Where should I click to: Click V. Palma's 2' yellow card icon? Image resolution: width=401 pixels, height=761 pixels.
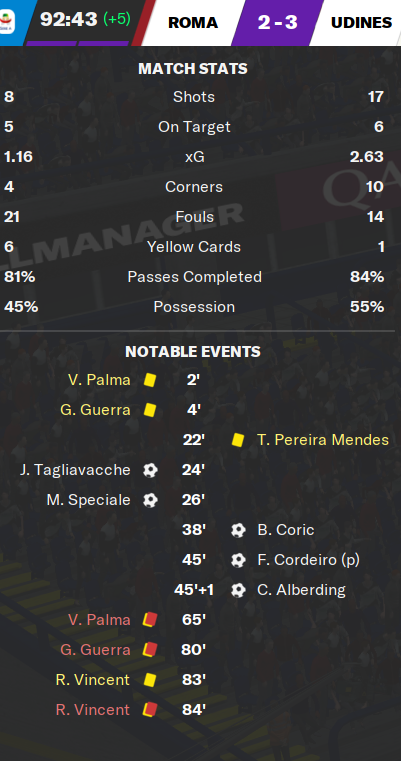[x=150, y=380]
